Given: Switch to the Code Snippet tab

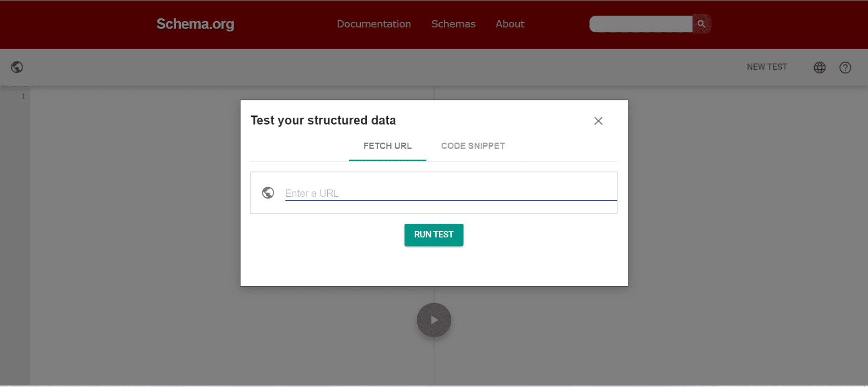Looking at the screenshot, I should pos(473,146).
